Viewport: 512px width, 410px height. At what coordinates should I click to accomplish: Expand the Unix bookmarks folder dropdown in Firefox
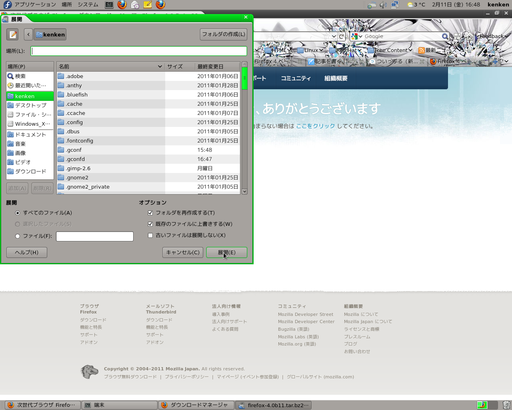[321, 50]
